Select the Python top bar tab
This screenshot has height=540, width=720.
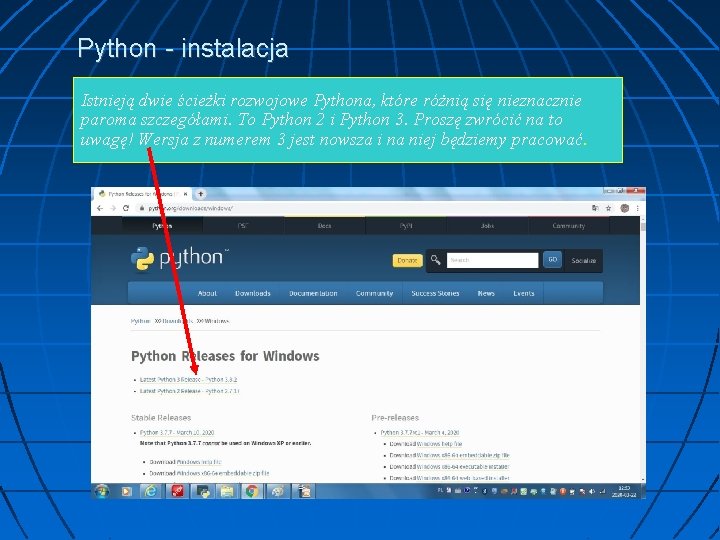click(162, 225)
